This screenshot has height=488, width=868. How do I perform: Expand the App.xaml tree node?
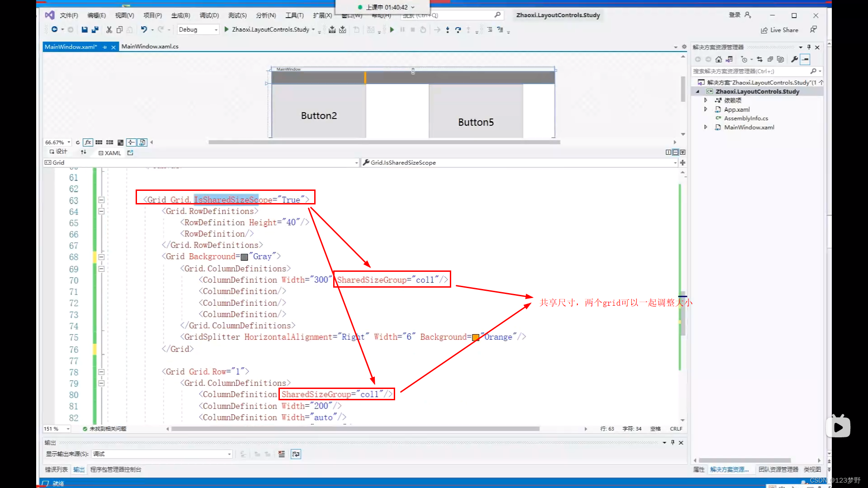(705, 109)
